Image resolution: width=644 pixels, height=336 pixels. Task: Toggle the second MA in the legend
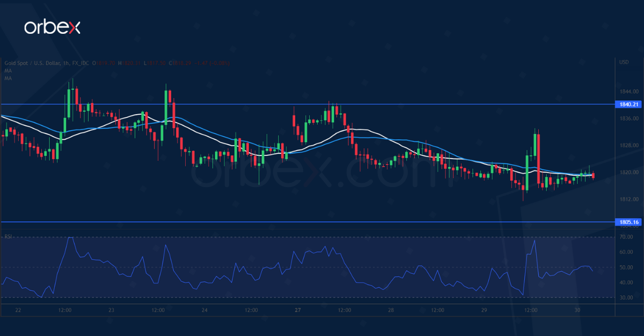pos(7,78)
